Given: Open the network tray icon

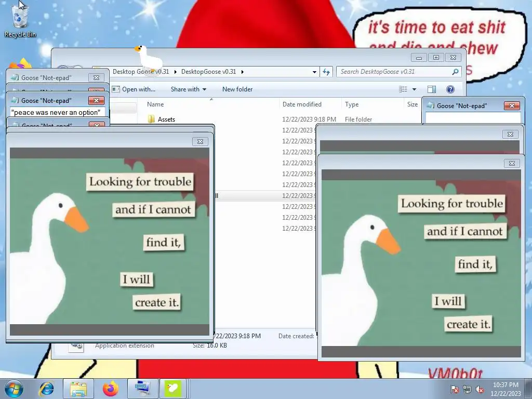Looking at the screenshot, I should coord(467,389).
